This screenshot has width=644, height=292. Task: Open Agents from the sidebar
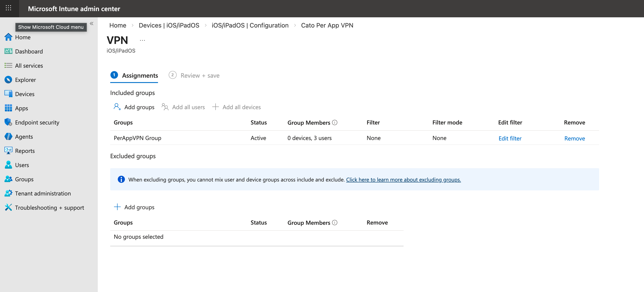pyautogui.click(x=24, y=137)
